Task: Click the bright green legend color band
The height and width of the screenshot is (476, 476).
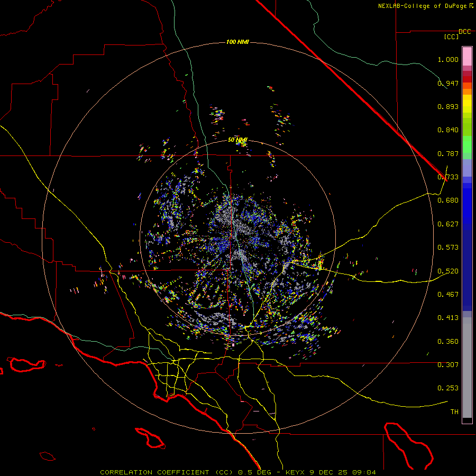Action: (x=467, y=144)
